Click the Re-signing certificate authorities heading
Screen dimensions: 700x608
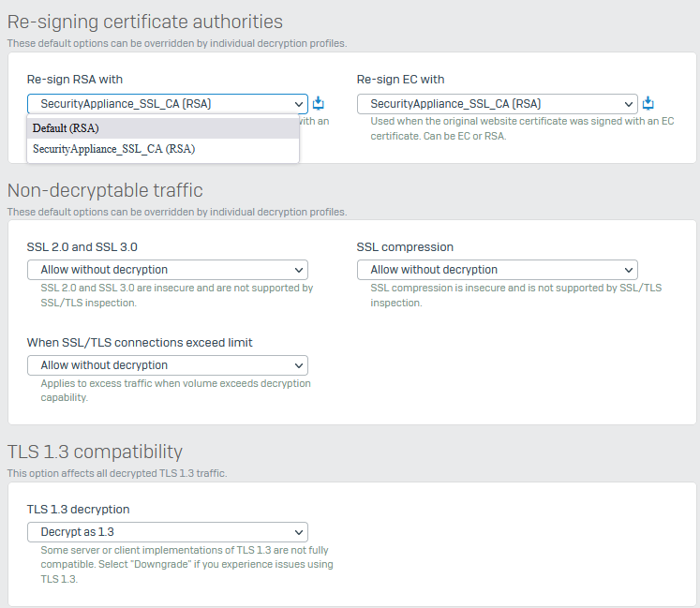point(145,22)
